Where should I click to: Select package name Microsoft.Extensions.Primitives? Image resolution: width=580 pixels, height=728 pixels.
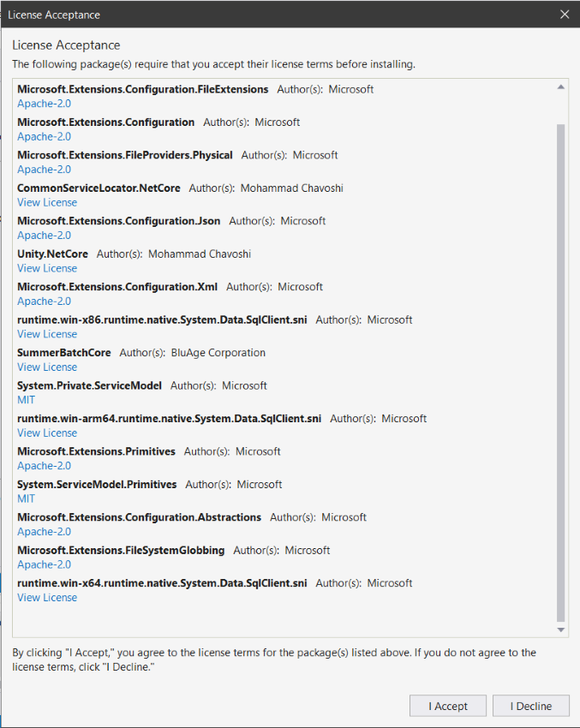click(x=96, y=451)
